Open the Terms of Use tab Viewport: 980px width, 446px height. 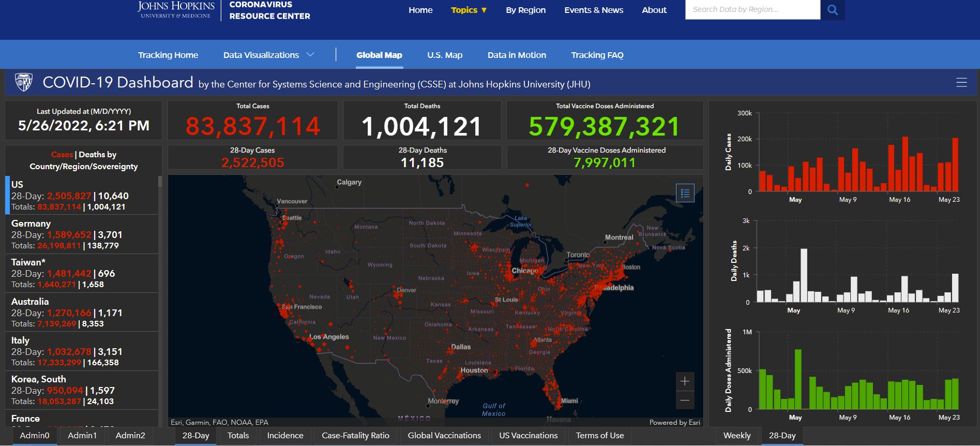point(600,436)
